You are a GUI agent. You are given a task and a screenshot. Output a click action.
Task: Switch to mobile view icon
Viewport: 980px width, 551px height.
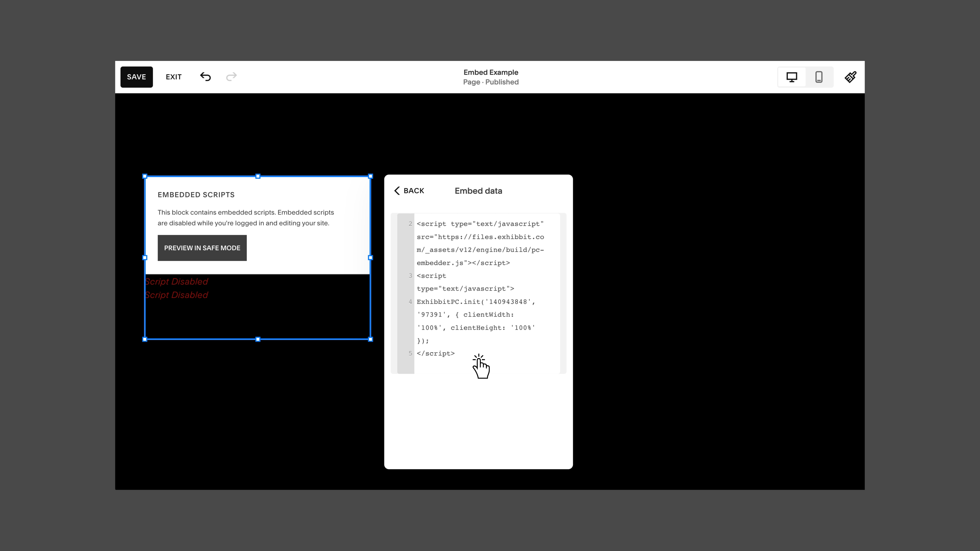click(x=819, y=77)
